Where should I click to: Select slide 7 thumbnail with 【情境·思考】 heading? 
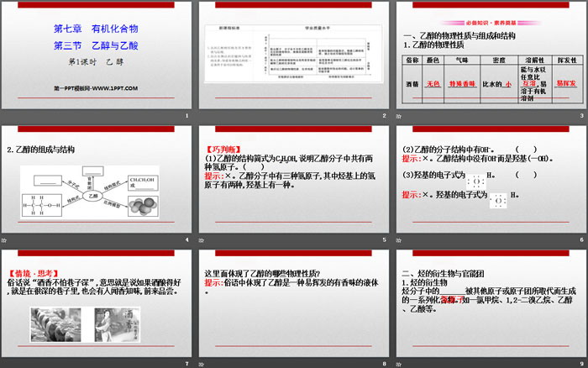click(x=97, y=303)
